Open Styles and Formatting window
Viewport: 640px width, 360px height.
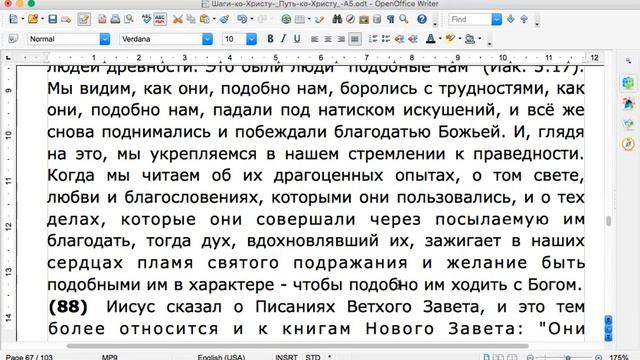13,39
